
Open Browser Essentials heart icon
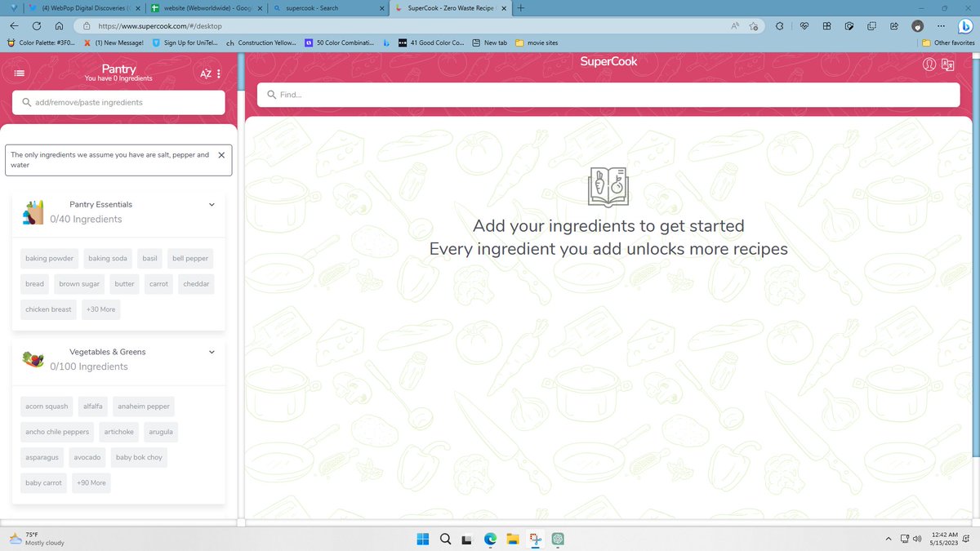(804, 26)
